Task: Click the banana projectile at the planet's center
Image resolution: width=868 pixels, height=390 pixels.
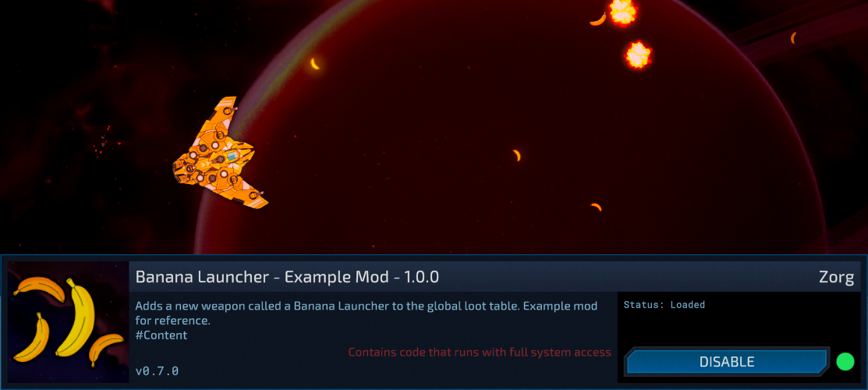Action: (517, 155)
